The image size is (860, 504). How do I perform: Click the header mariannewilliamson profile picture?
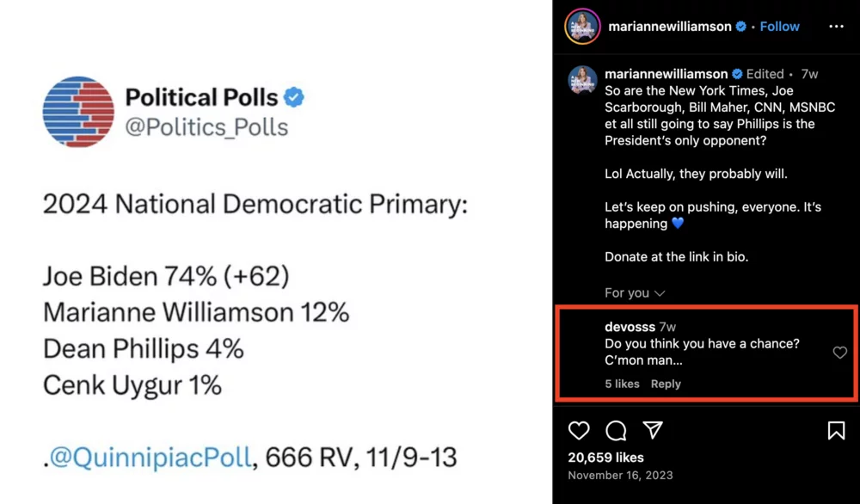point(582,27)
